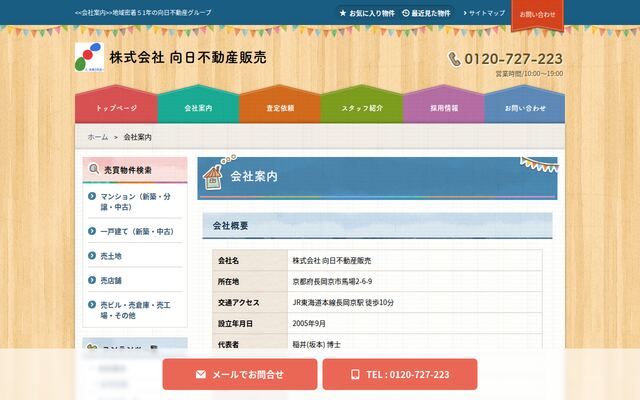Viewport: 640px width, 400px height.
Task: Click the メールでお問合せ button
Action: pos(240,374)
